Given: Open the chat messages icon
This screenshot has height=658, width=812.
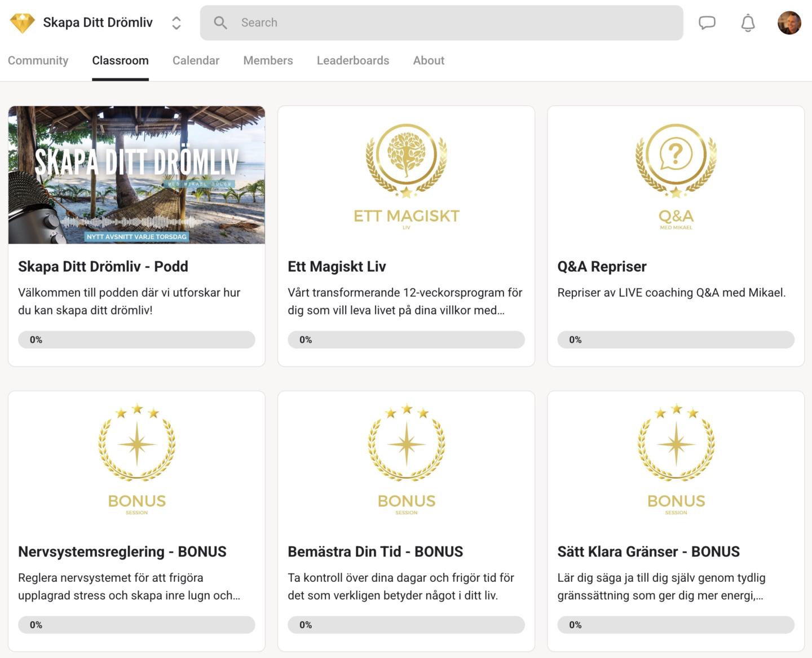Looking at the screenshot, I should [707, 23].
